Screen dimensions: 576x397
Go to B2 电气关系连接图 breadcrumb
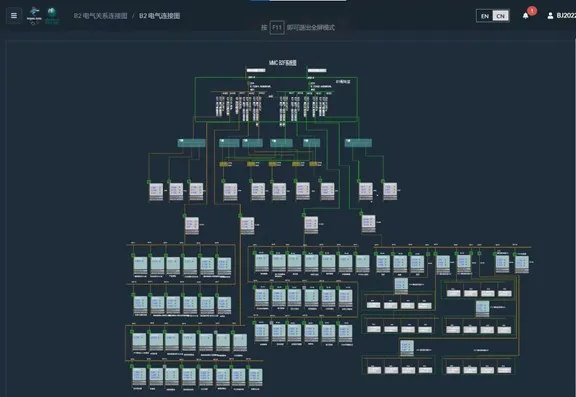pyautogui.click(x=100, y=16)
